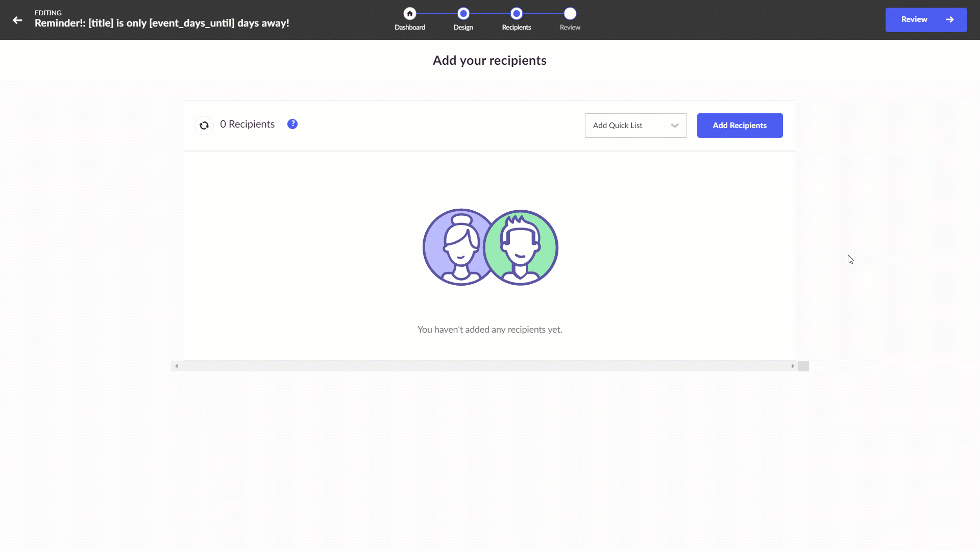Click the back arrow in the header

tap(17, 20)
